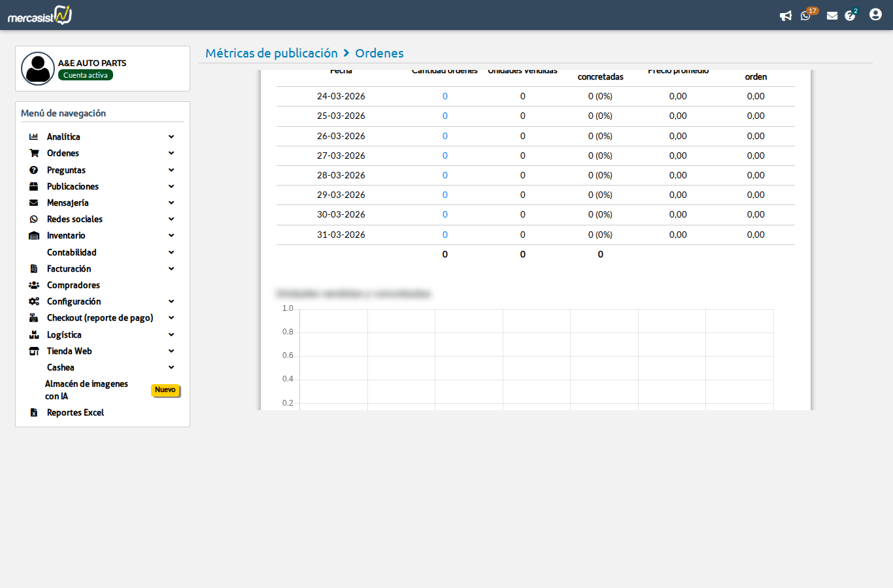
Task: Click the Publicaciones box icon
Action: (33, 186)
